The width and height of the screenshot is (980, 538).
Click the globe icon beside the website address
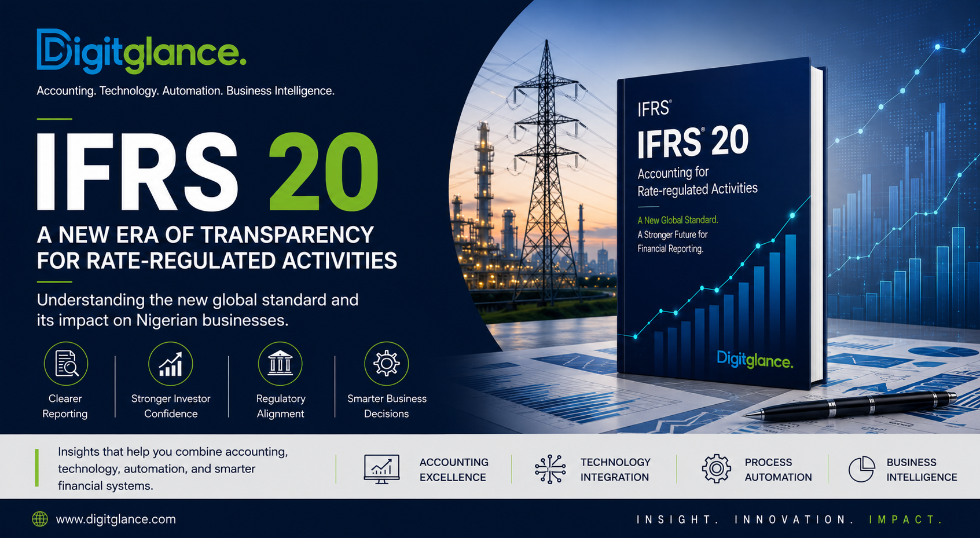point(40,519)
